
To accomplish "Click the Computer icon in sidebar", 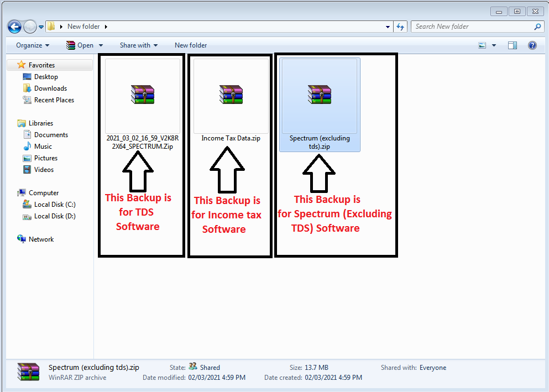I will click(22, 192).
